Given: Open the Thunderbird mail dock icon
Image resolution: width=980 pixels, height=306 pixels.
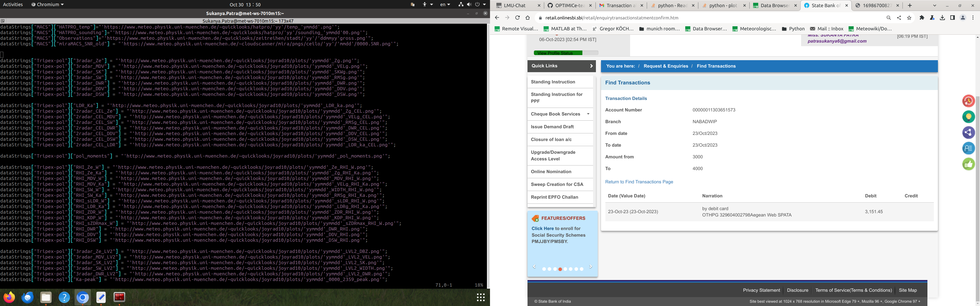Looking at the screenshot, I should pyautogui.click(x=27, y=297).
